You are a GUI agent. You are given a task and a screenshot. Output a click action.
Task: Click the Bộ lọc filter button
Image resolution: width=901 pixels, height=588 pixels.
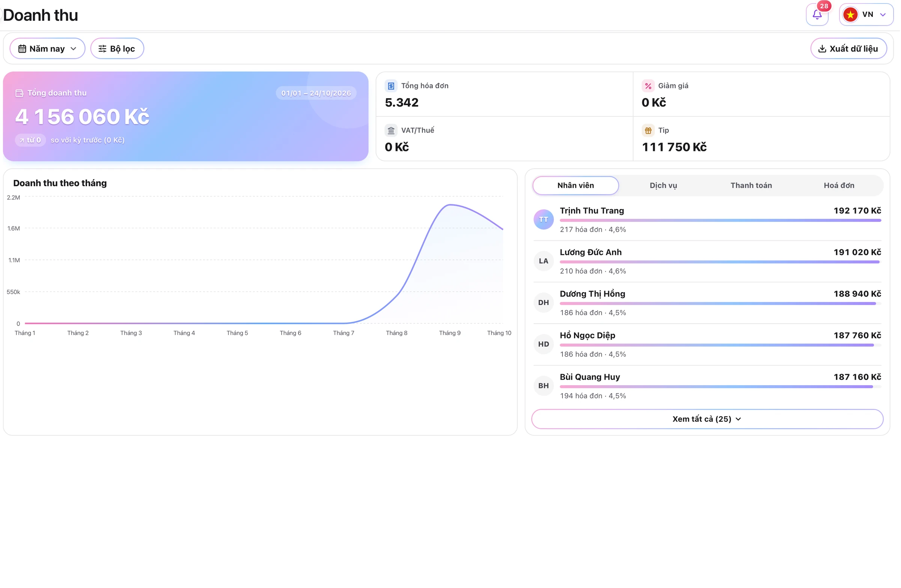pos(118,49)
